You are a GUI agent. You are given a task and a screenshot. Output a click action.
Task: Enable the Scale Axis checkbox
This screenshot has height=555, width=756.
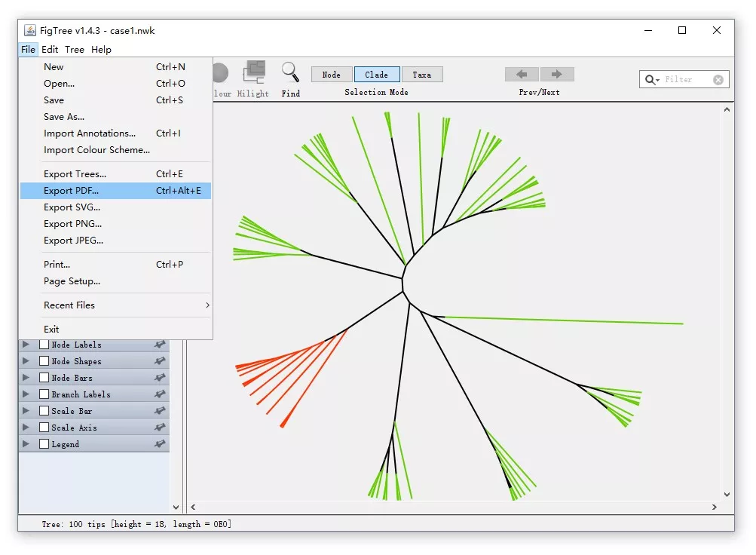[x=44, y=428]
